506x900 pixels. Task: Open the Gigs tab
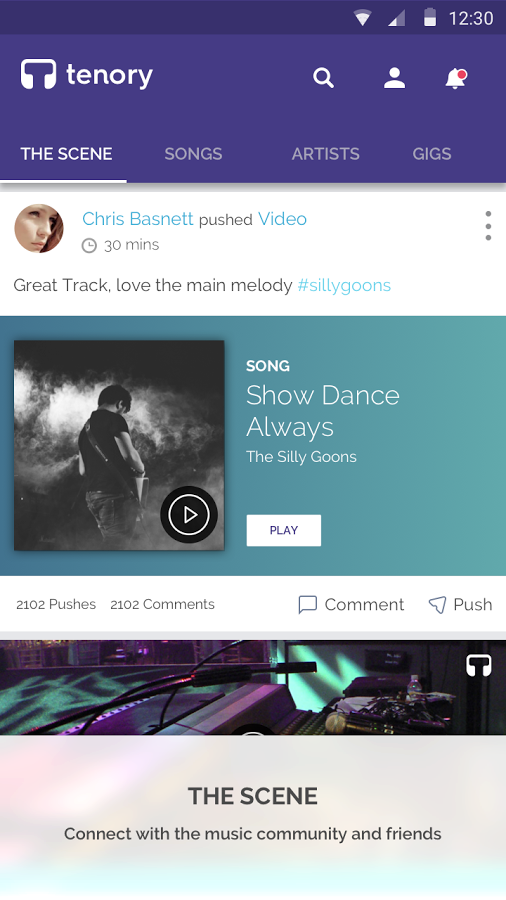[432, 154]
